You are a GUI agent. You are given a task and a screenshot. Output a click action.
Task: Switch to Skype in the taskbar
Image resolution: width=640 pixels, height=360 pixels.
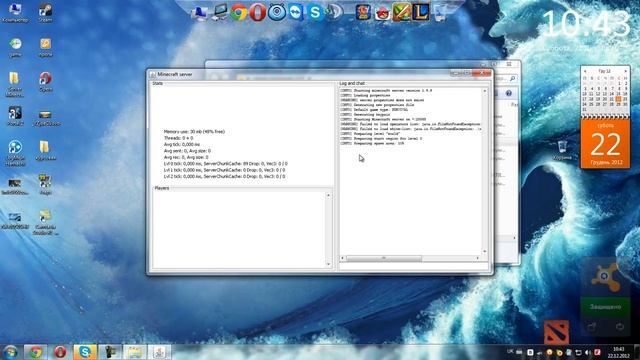tap(85, 352)
